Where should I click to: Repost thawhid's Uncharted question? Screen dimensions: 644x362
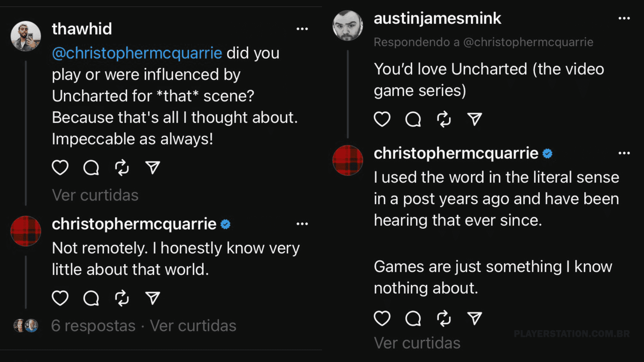pos(122,168)
